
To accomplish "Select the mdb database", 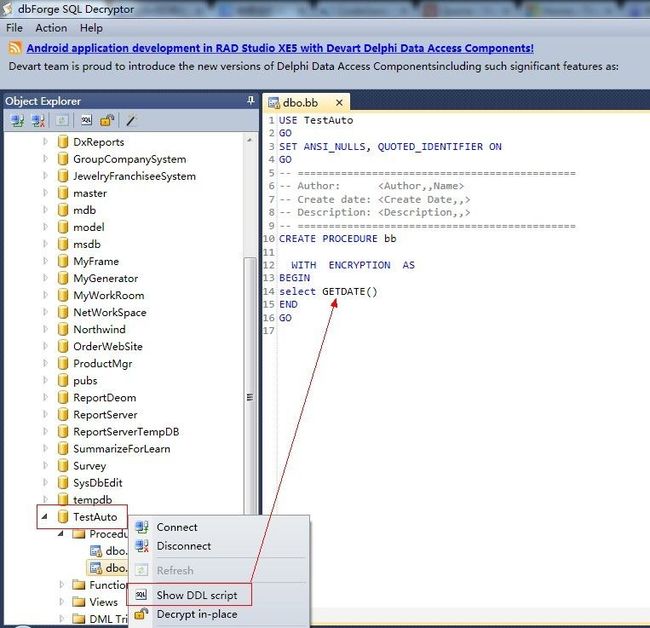I will point(85,210).
